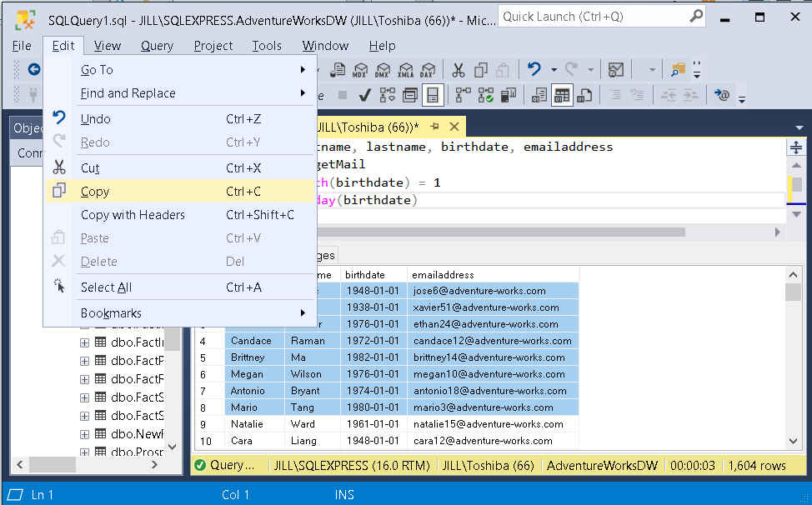Choose Select All in Edit menu
Image resolution: width=812 pixels, height=505 pixels.
[x=180, y=287]
